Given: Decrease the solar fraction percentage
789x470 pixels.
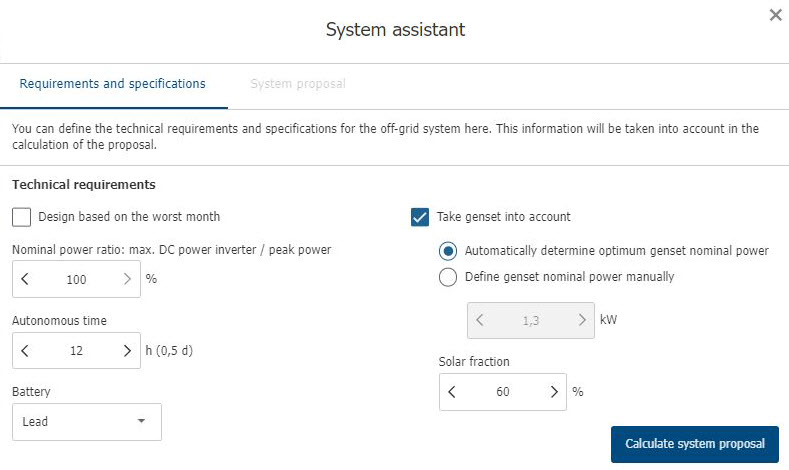Looking at the screenshot, I should [452, 392].
